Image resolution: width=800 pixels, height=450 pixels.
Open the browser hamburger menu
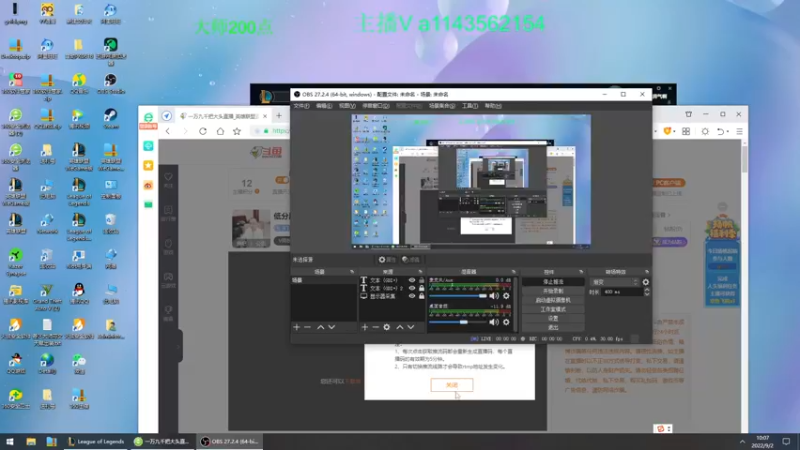(739, 132)
